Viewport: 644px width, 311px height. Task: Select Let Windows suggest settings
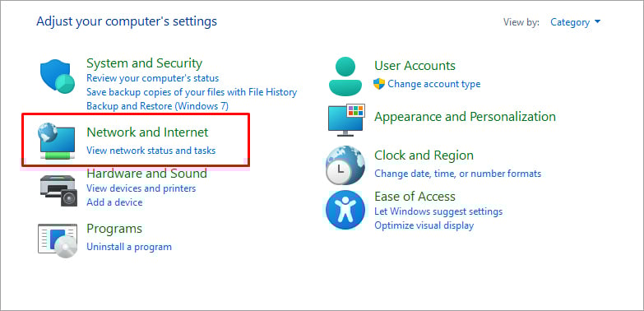(438, 211)
